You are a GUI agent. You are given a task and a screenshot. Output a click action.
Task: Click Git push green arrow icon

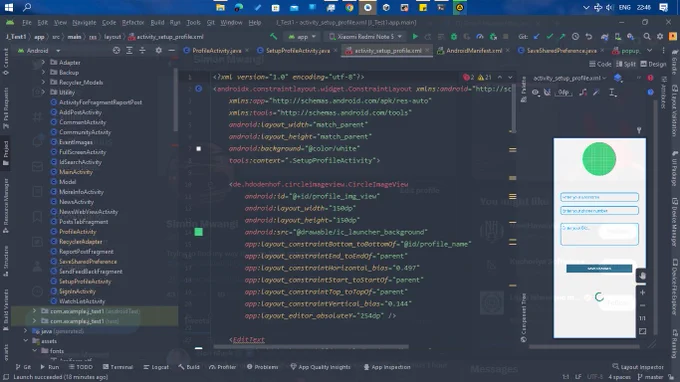click(x=562, y=36)
